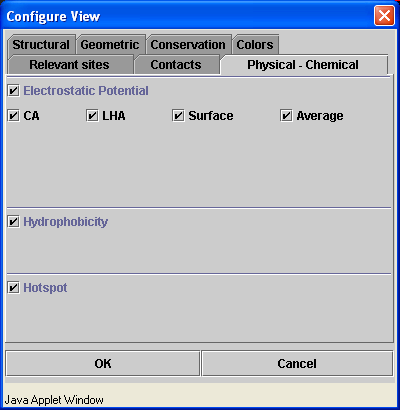Viewport: 400px width, 410px height.
Task: Select the Physical - Chemical tab
Action: (x=303, y=65)
